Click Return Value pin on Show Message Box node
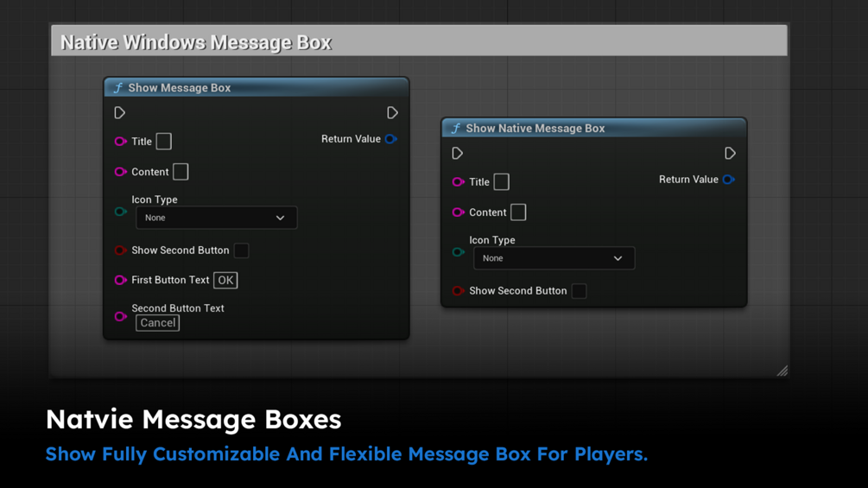 click(391, 139)
